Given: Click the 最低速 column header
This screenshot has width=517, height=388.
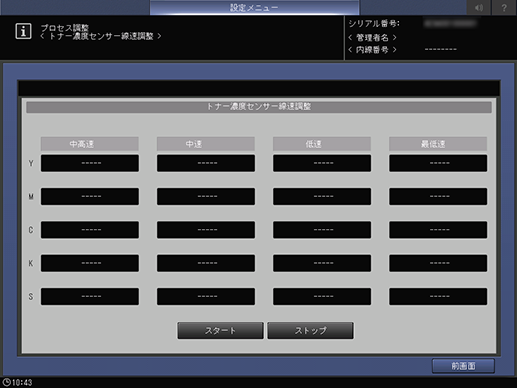Looking at the screenshot, I should coord(438,144).
